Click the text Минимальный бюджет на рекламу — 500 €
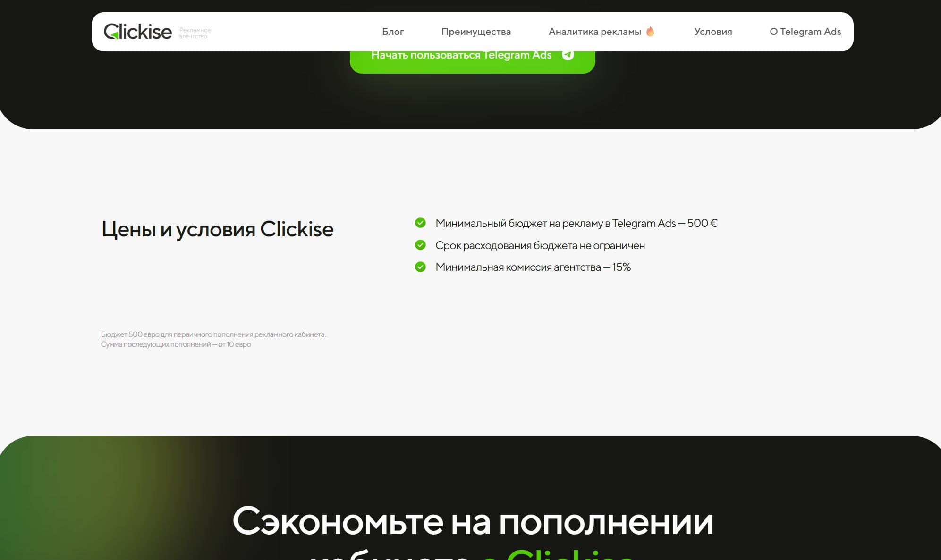Screen dimensions: 941x560 point(576,223)
